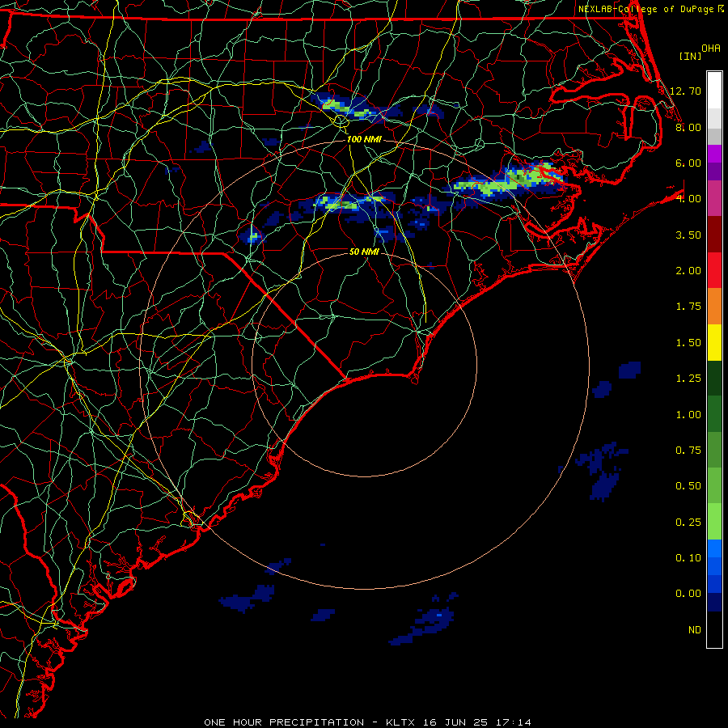
Task: Click the white swatch atop the legend
Action: (714, 91)
